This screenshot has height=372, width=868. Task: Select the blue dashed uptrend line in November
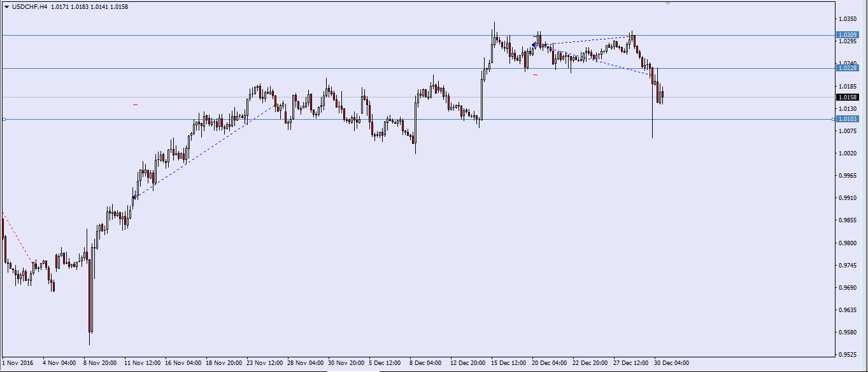204,152
